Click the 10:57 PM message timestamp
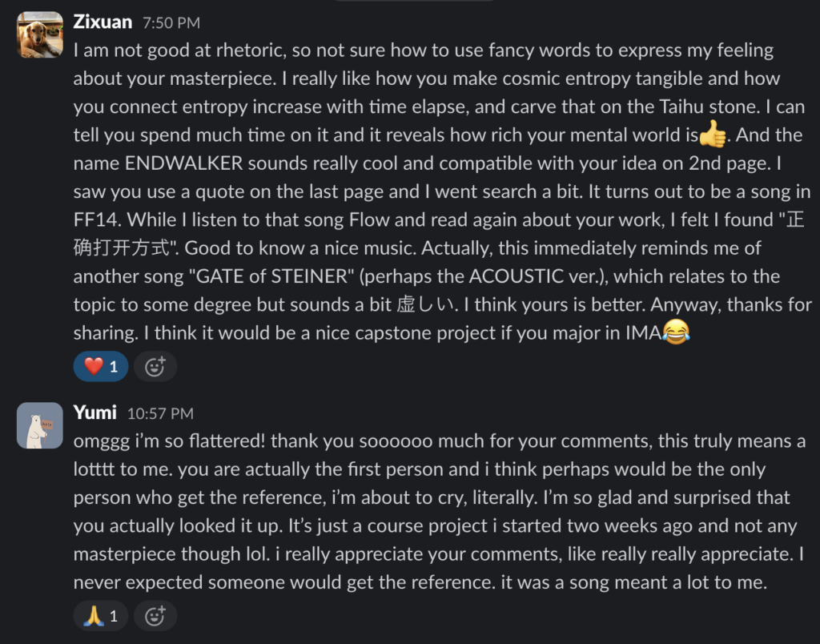This screenshot has height=644, width=820. (160, 414)
